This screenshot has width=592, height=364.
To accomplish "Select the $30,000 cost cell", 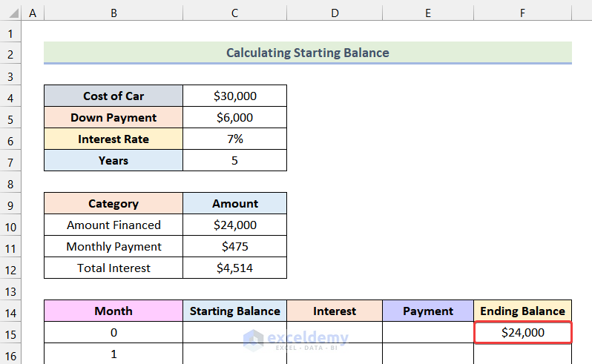I will coord(235,96).
